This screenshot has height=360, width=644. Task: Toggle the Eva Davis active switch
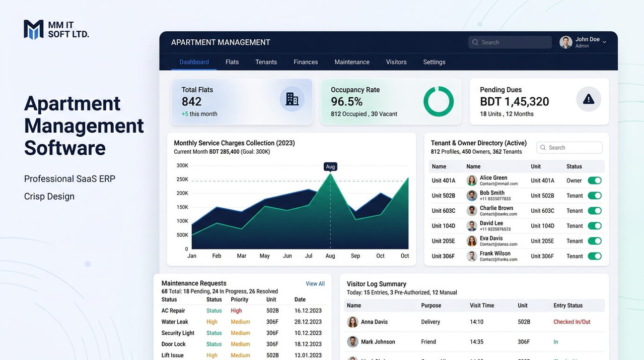(x=595, y=241)
